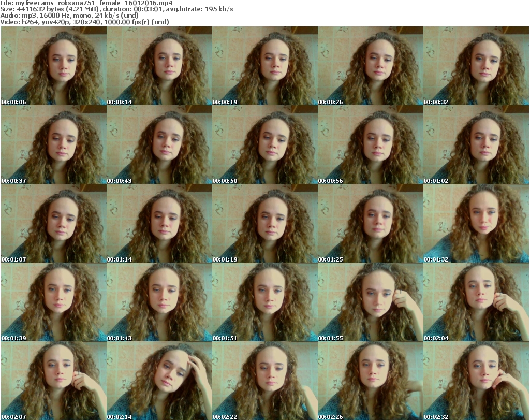Select the thumbnail at 00:01:19
Image resolution: width=530 pixels, height=420 pixels.
coord(264,224)
